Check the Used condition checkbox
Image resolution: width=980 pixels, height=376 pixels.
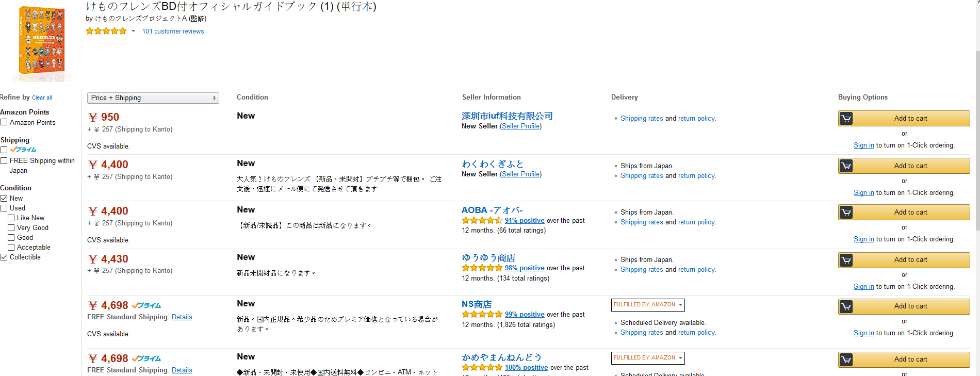pos(4,208)
